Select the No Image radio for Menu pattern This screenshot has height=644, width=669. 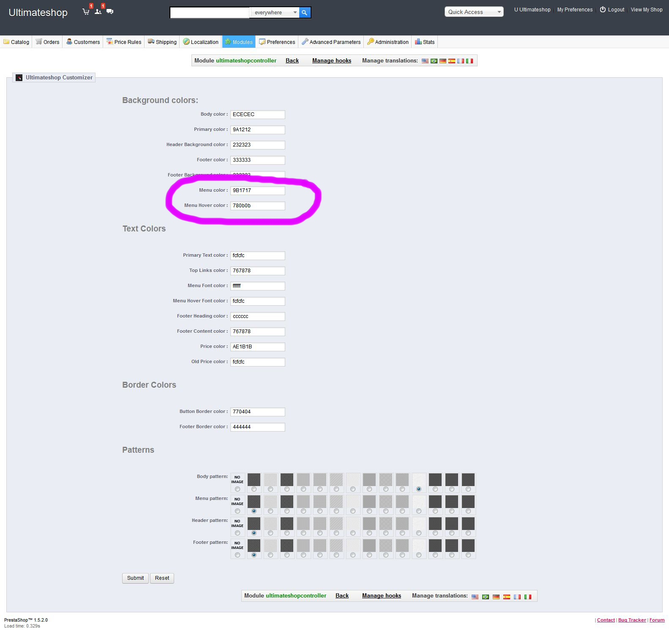tap(238, 511)
